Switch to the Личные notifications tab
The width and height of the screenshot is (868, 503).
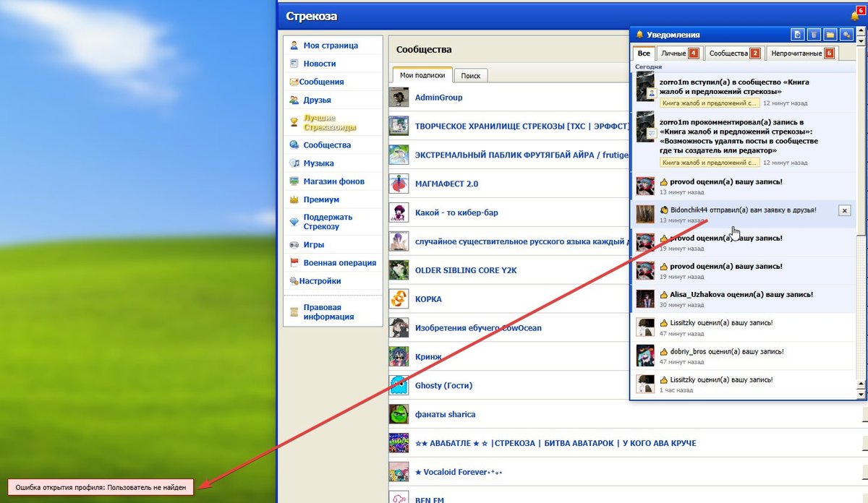(679, 53)
